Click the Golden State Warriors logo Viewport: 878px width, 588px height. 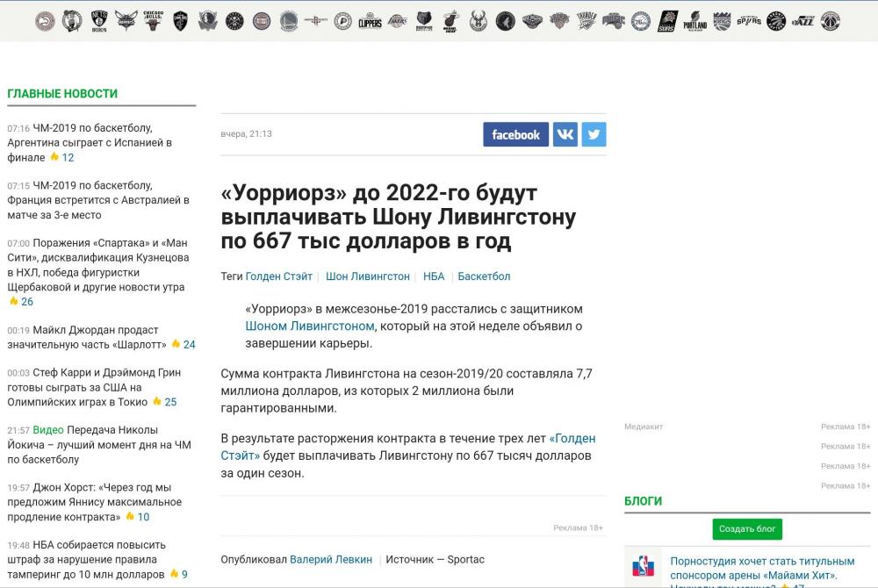click(x=290, y=20)
